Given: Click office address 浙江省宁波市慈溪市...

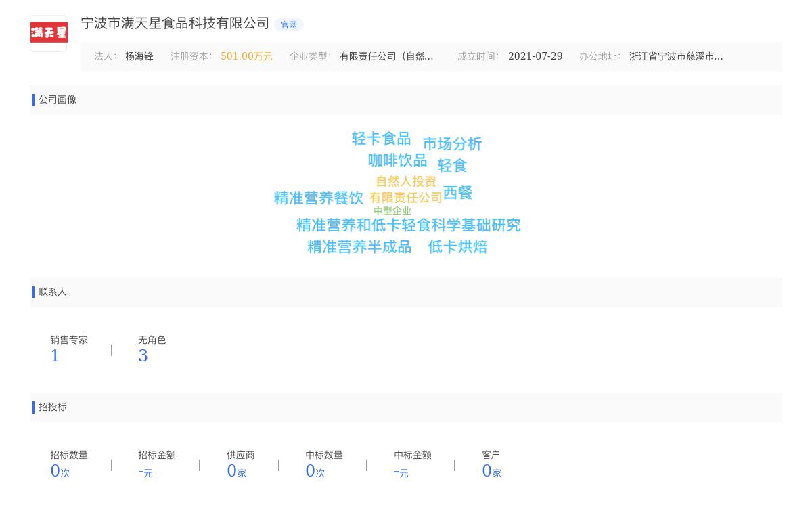Looking at the screenshot, I should (676, 57).
